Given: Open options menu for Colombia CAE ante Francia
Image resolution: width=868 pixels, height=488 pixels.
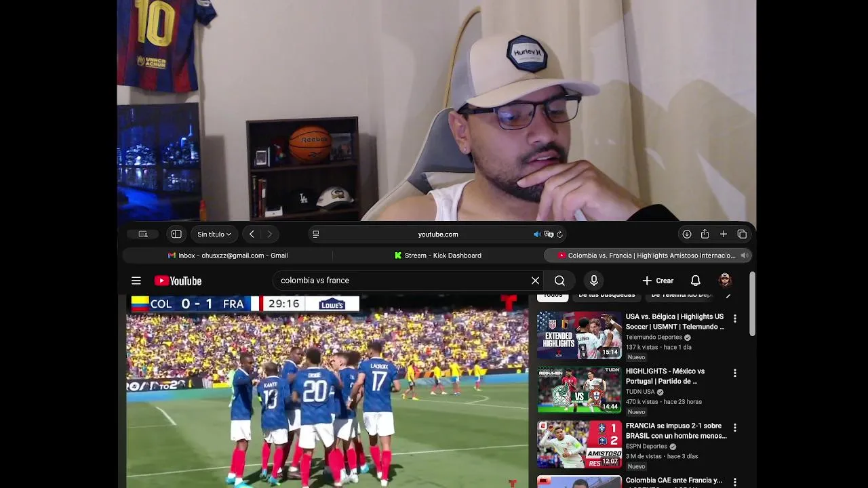Looking at the screenshot, I should [734, 482].
